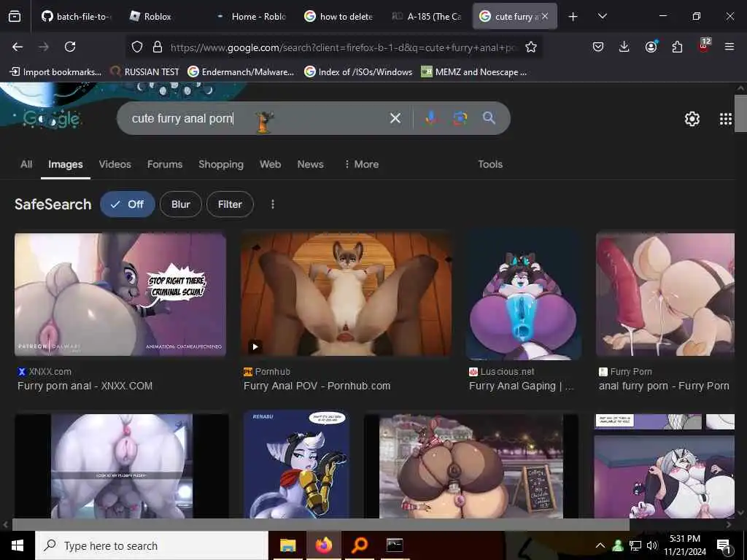Clear the Google search box with X
Screen dimensions: 747x560
395,118
